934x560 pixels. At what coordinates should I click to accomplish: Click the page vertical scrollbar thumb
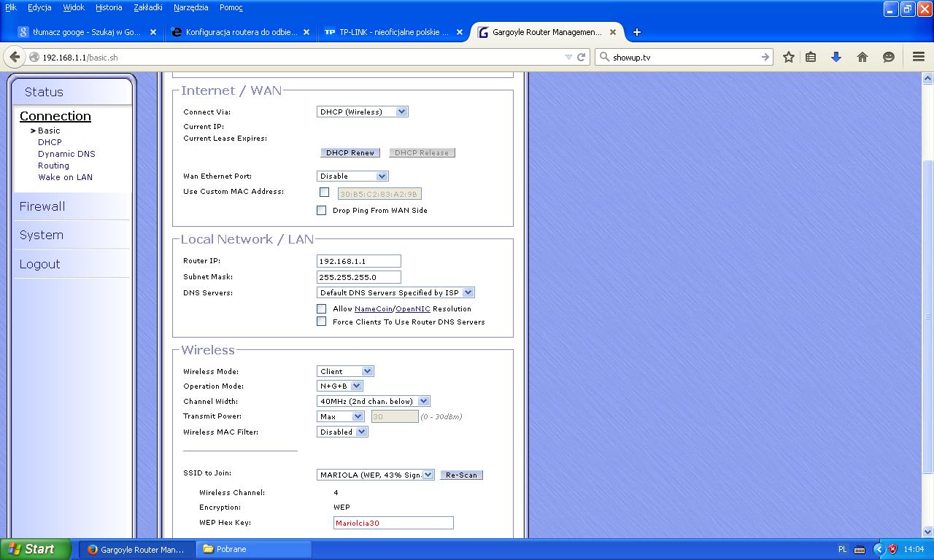[928, 316]
